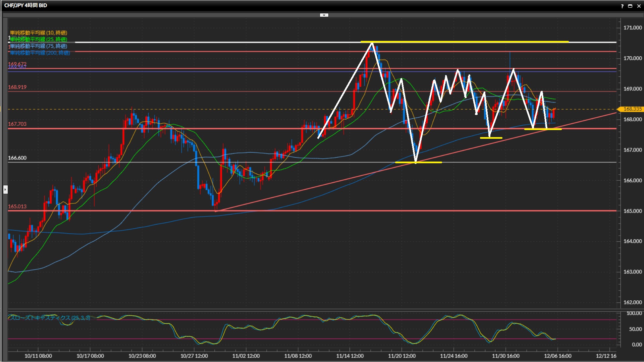Screen dimensions: 644x362
Task: Select the SMA (10, 終値) indicator label
Action: pos(38,33)
